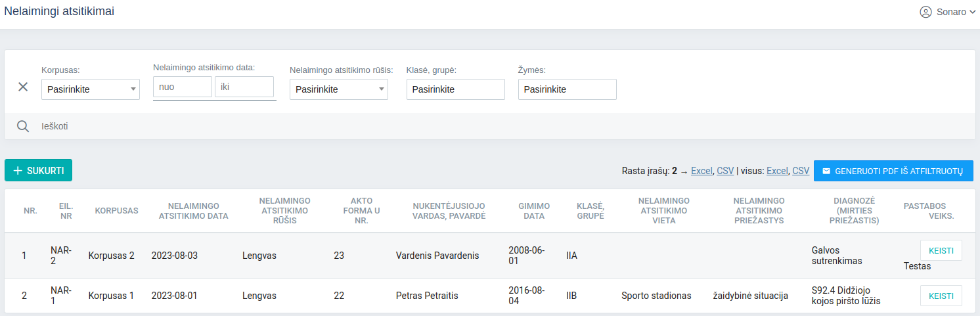The height and width of the screenshot is (316, 980).
Task: Click the Sonaro user profile icon
Action: click(926, 12)
